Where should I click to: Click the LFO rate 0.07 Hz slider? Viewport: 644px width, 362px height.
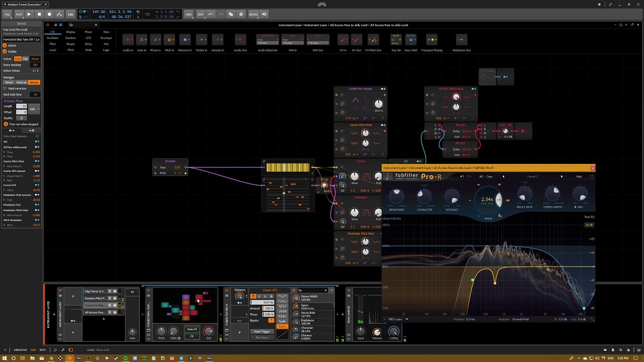(263, 302)
